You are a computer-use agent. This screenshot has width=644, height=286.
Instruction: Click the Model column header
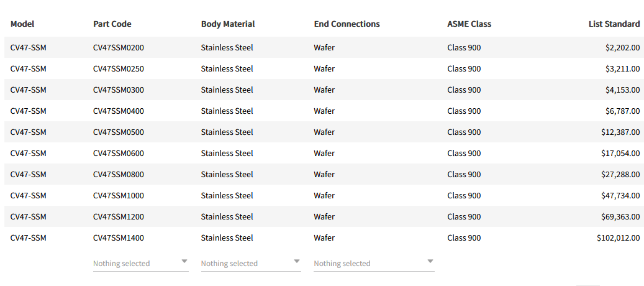pyautogui.click(x=22, y=24)
